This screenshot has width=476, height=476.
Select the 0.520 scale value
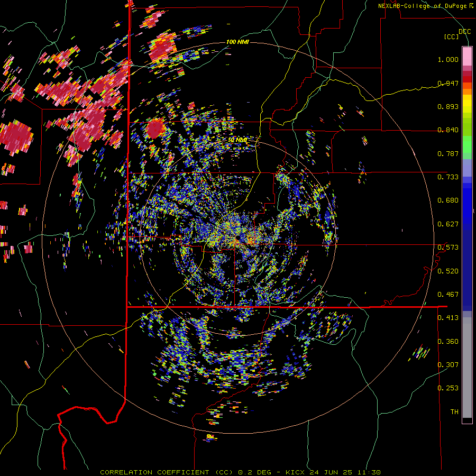click(x=448, y=271)
